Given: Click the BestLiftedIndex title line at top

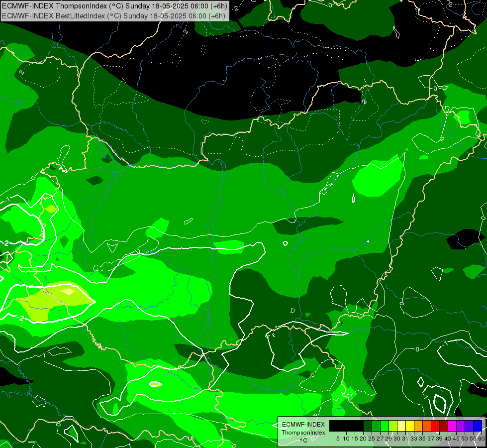Looking at the screenshot, I should (x=114, y=16).
